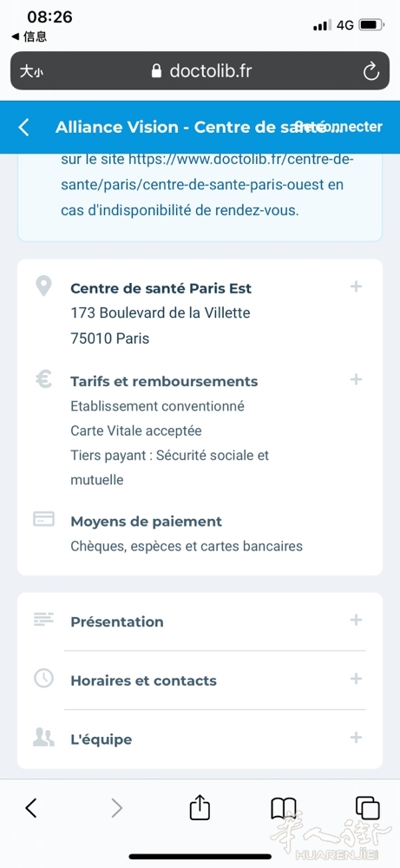Open the text size 大小 menu
Image resolution: width=400 pixels, height=868 pixels.
point(30,71)
